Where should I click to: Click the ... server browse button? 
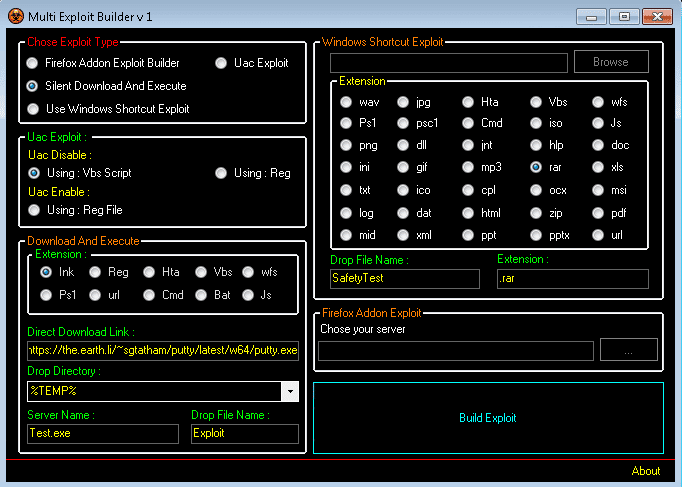pyautogui.click(x=628, y=350)
